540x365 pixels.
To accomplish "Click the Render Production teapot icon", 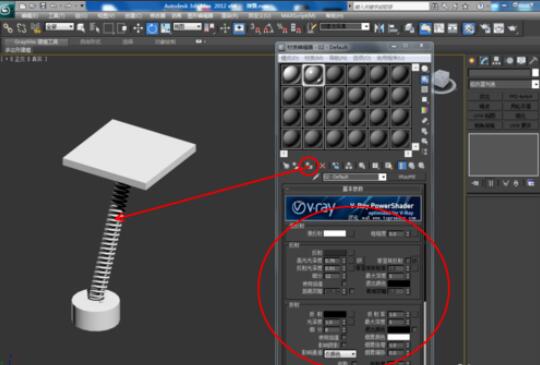I will [512, 28].
